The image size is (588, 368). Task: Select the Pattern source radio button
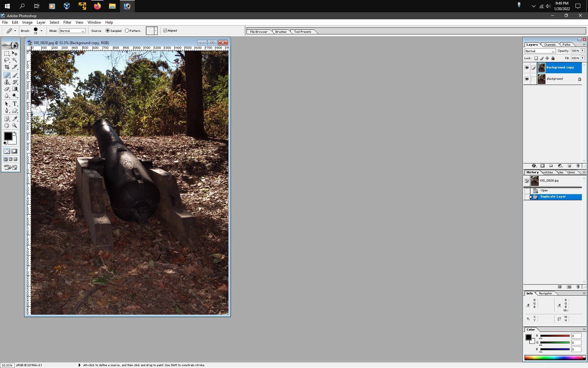coord(127,31)
